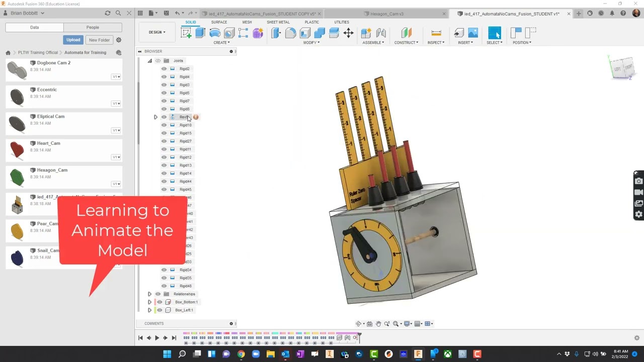Select the Hole tool

(229, 33)
